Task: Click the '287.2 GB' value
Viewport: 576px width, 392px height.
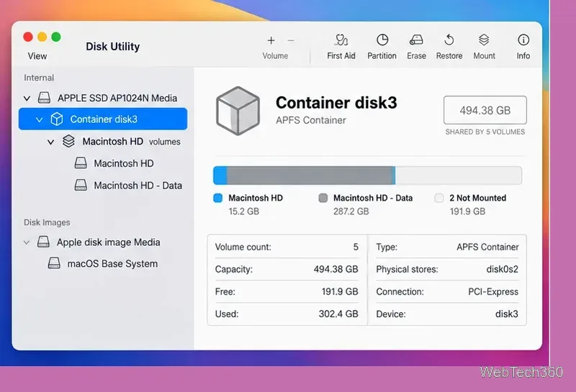Action: tap(351, 211)
